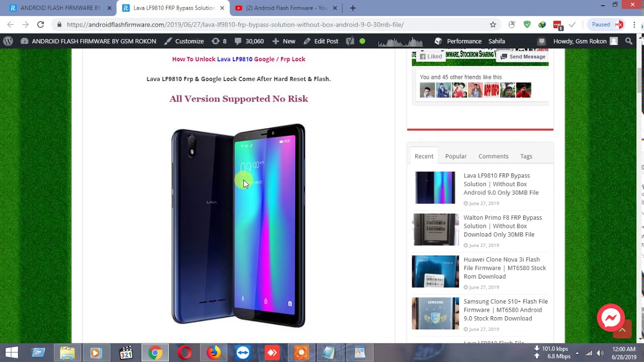
Task: Click the WordPress logo in admin bar
Action: click(x=8, y=41)
